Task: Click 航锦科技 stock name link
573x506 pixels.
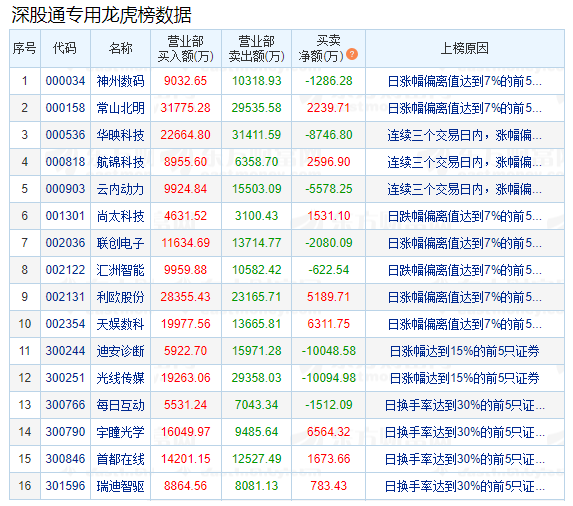Action: 120,162
